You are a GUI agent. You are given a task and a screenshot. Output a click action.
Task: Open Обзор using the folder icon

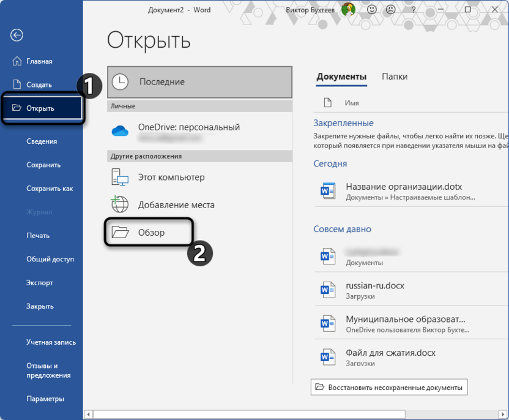(121, 232)
